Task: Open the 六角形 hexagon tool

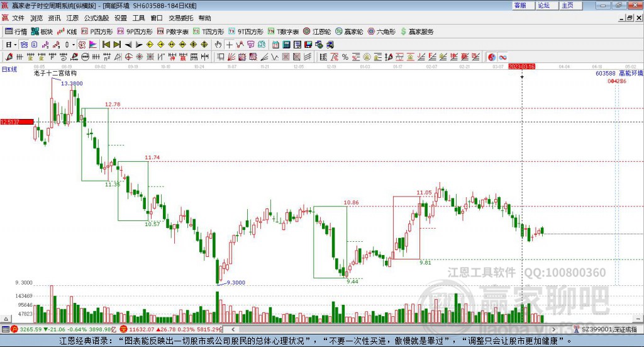Action: pyautogui.click(x=382, y=31)
